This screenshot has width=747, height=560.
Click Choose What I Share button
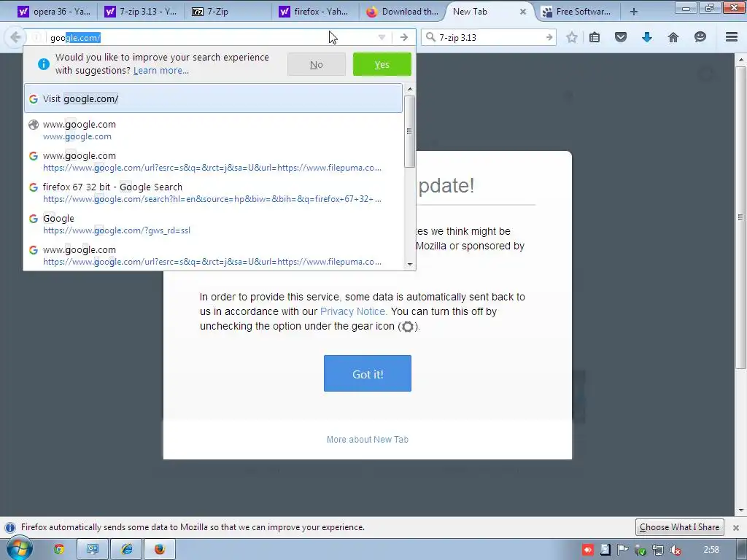tap(679, 527)
